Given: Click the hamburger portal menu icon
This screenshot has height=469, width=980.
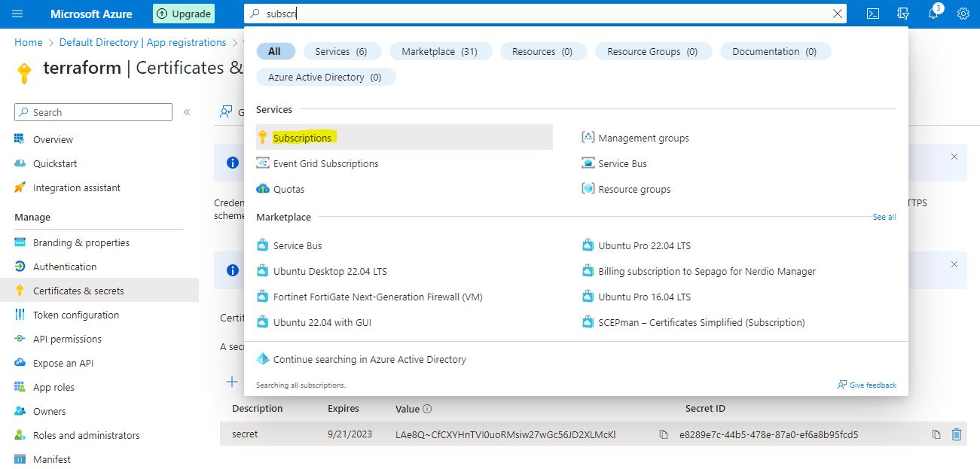Looking at the screenshot, I should point(17,14).
